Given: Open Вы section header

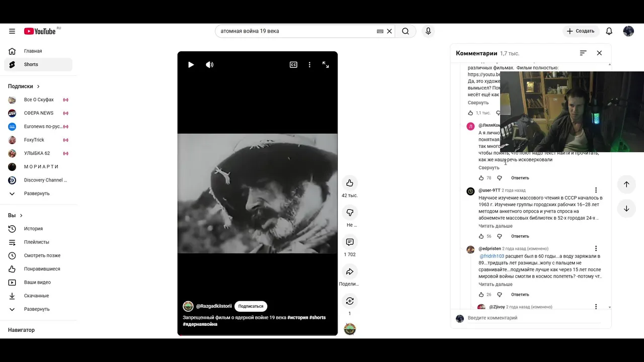Looking at the screenshot, I should (x=16, y=215).
